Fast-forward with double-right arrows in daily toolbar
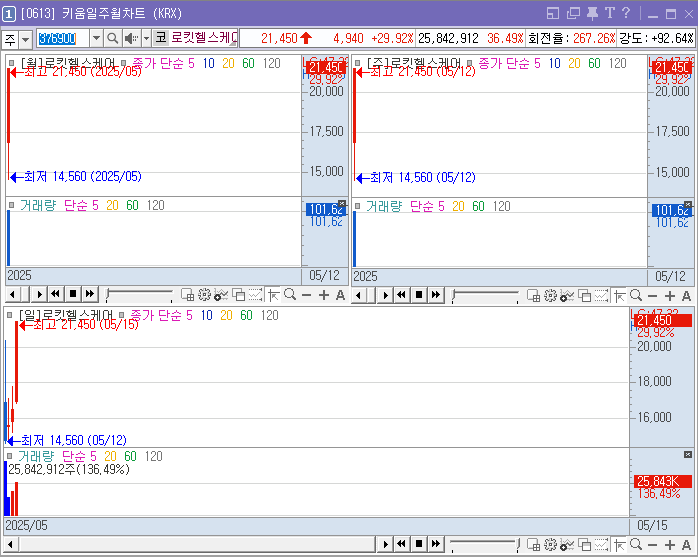This screenshot has width=698, height=557. click(x=436, y=544)
